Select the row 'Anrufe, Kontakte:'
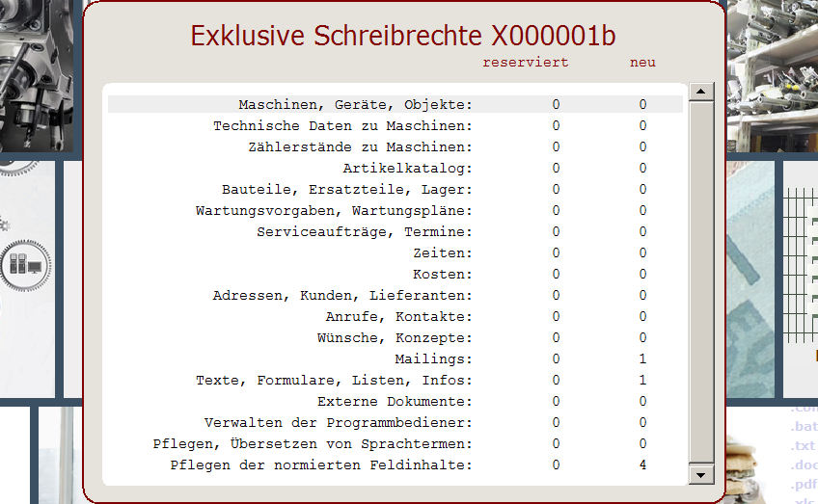 click(395, 316)
